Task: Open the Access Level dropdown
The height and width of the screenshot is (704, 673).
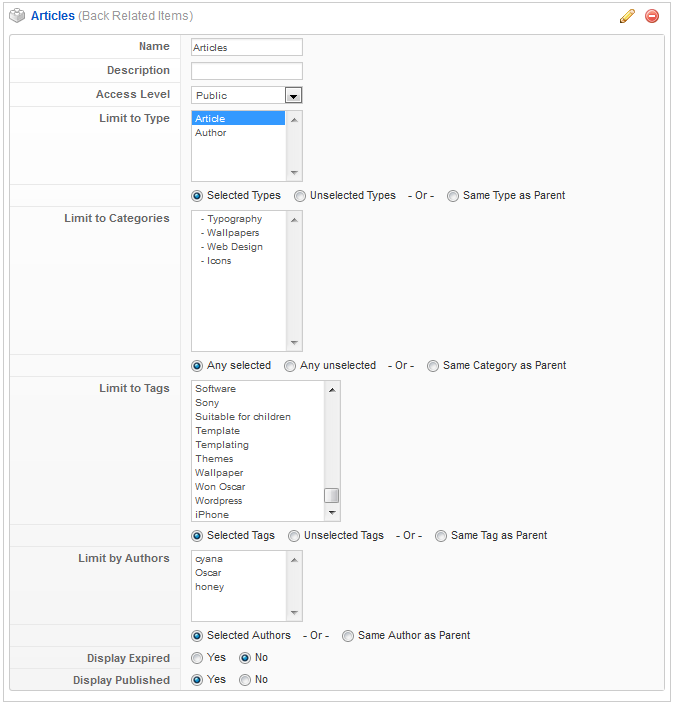Action: click(x=293, y=95)
